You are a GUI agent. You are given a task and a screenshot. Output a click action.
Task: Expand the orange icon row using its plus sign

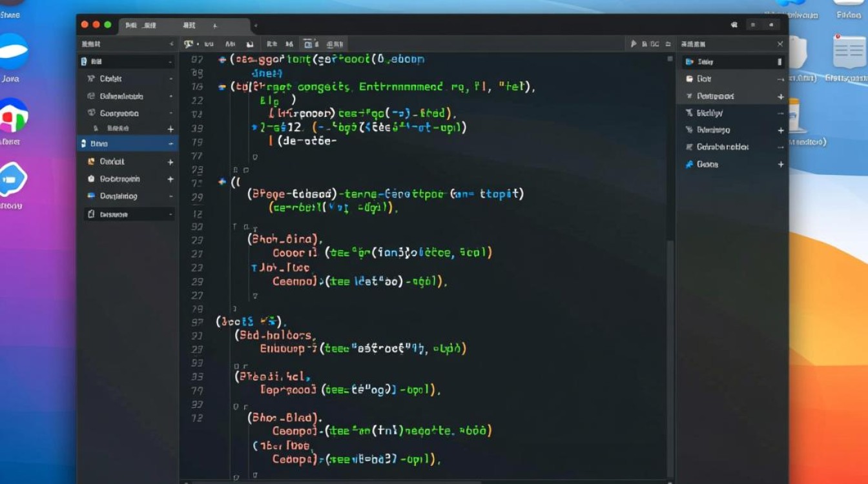point(170,162)
